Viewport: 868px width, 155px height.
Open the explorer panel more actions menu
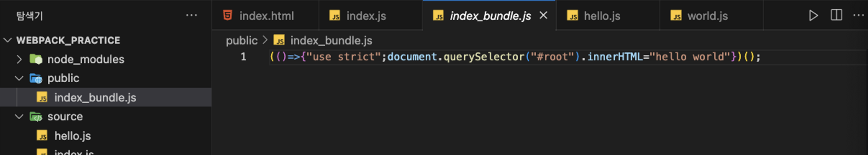191,15
